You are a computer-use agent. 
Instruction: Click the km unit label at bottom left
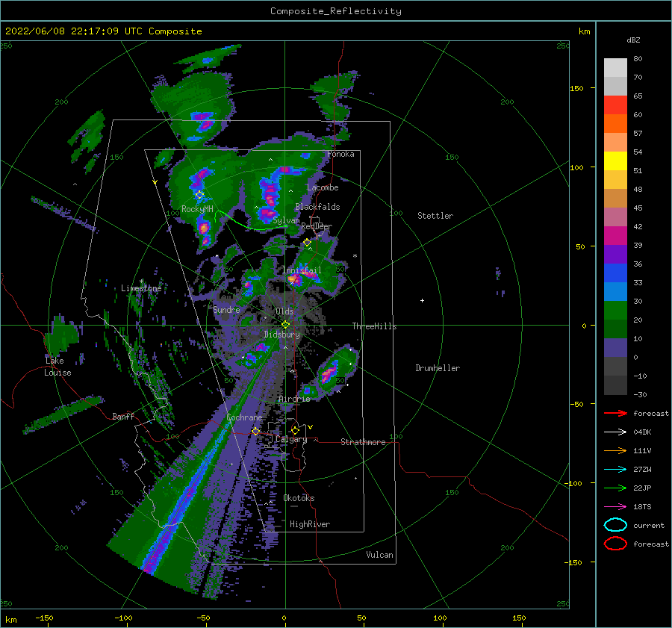click(10, 620)
